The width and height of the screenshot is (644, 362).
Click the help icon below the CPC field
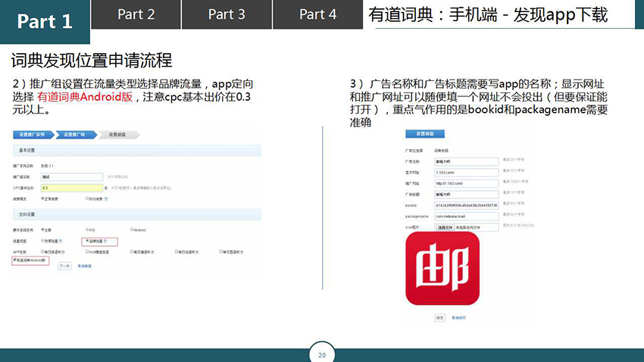106,199
